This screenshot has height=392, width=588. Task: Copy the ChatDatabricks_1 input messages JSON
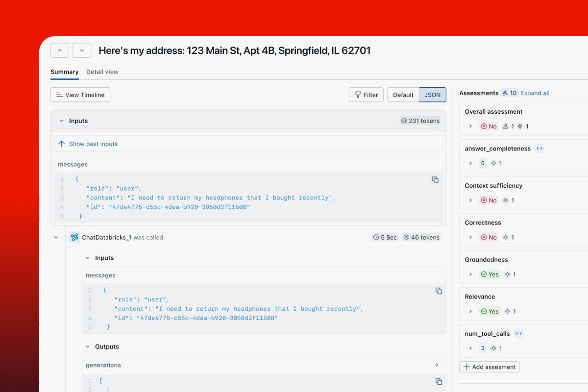coord(439,291)
